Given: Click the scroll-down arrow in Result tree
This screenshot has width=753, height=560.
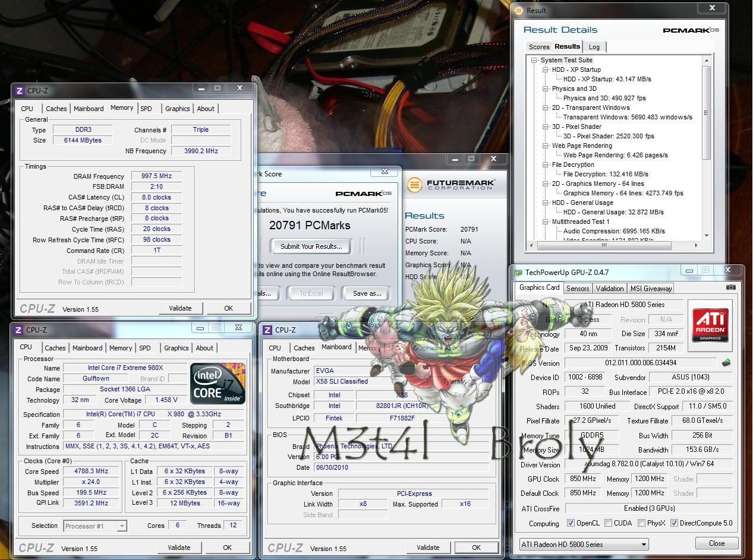Looking at the screenshot, I should tap(706, 236).
